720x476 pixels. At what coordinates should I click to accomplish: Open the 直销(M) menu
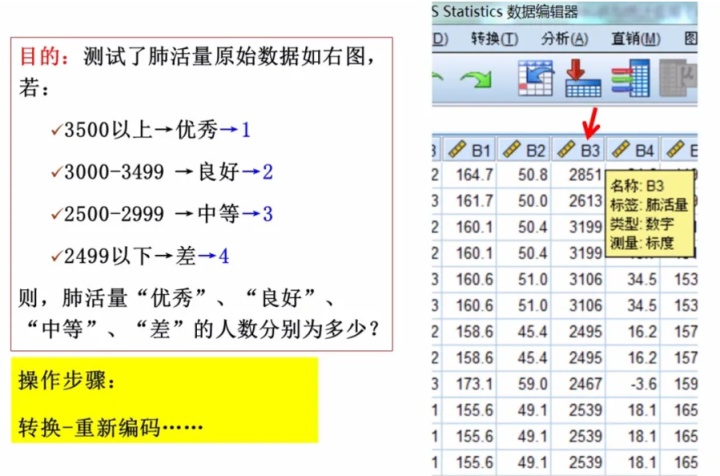(x=636, y=39)
